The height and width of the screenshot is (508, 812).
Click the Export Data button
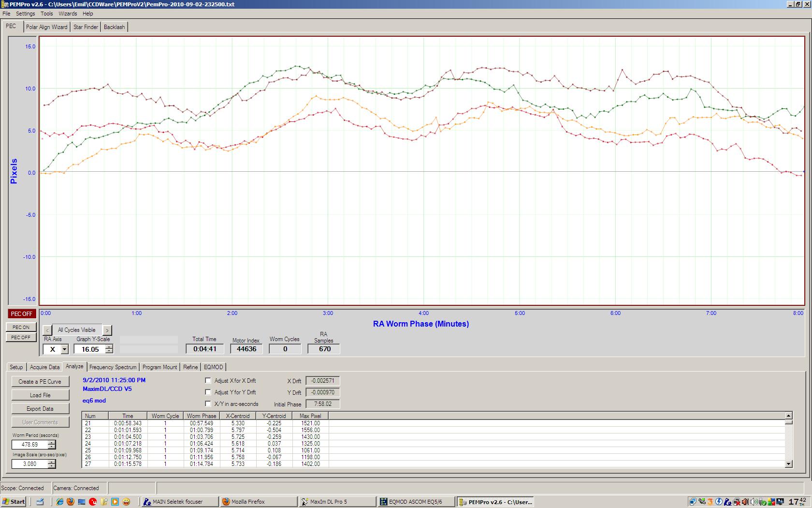pos(40,409)
